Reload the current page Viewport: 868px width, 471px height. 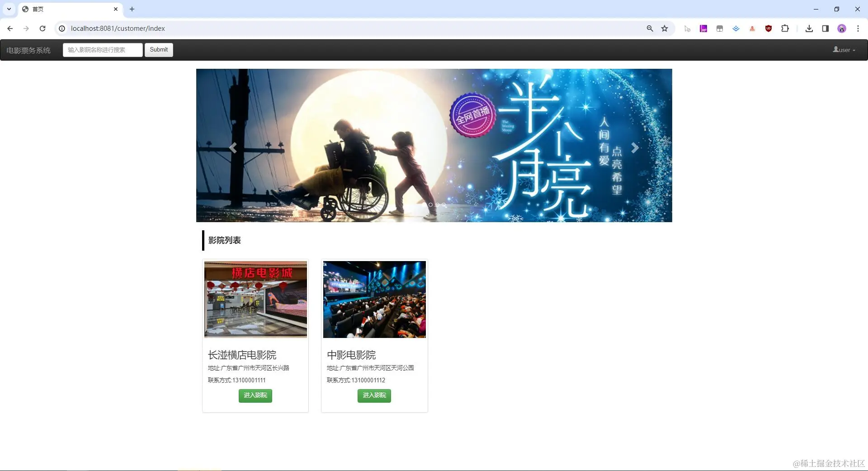tap(42, 29)
